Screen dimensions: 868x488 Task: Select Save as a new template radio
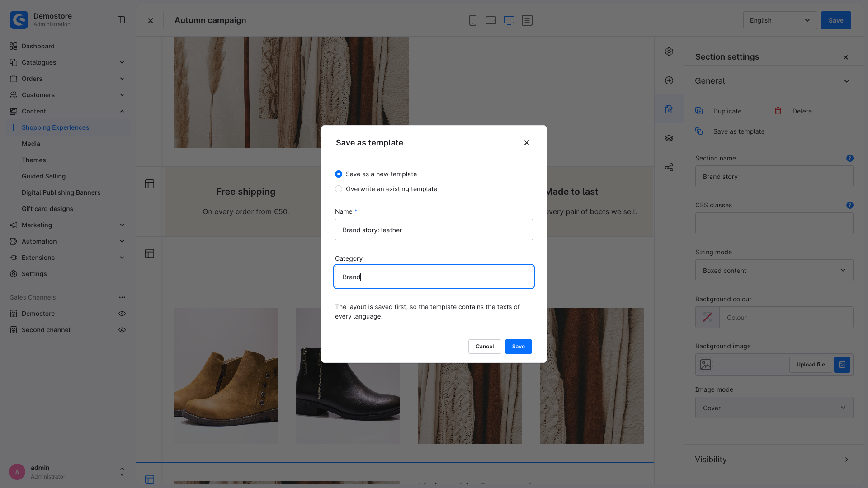(339, 174)
